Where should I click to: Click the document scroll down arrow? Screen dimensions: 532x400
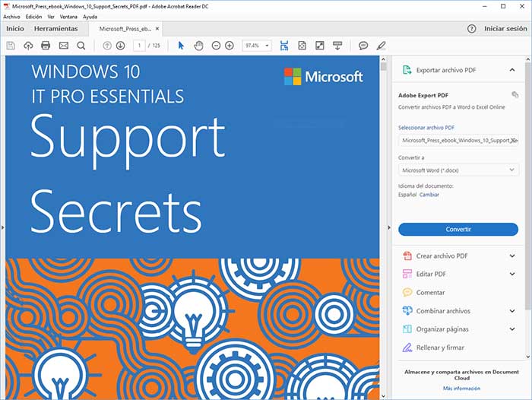tap(383, 396)
